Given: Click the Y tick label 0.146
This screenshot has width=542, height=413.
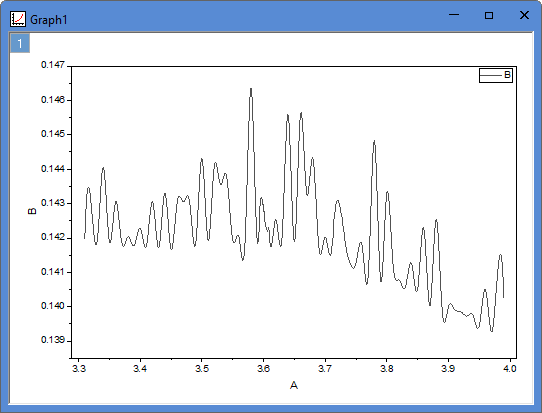Looking at the screenshot, I should 53,100.
